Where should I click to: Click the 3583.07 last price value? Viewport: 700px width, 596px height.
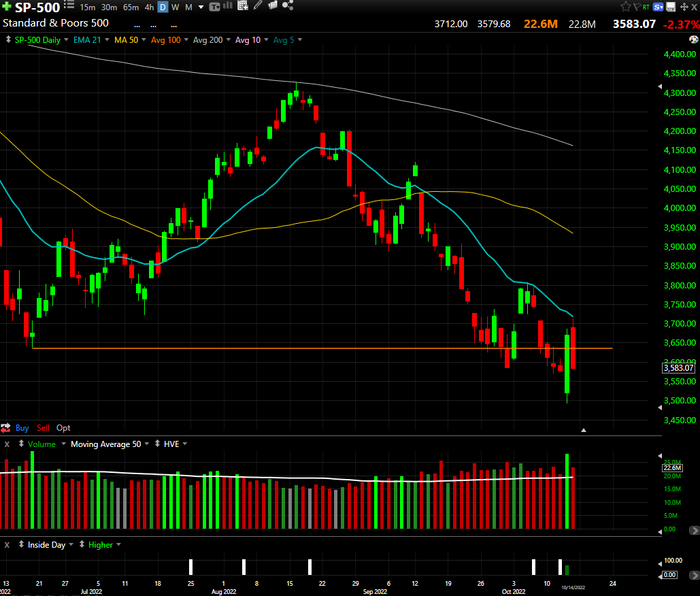click(634, 24)
